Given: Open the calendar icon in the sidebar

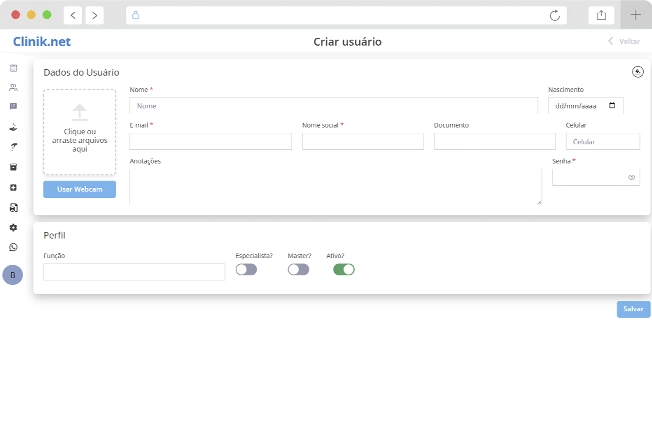Looking at the screenshot, I should (x=13, y=68).
